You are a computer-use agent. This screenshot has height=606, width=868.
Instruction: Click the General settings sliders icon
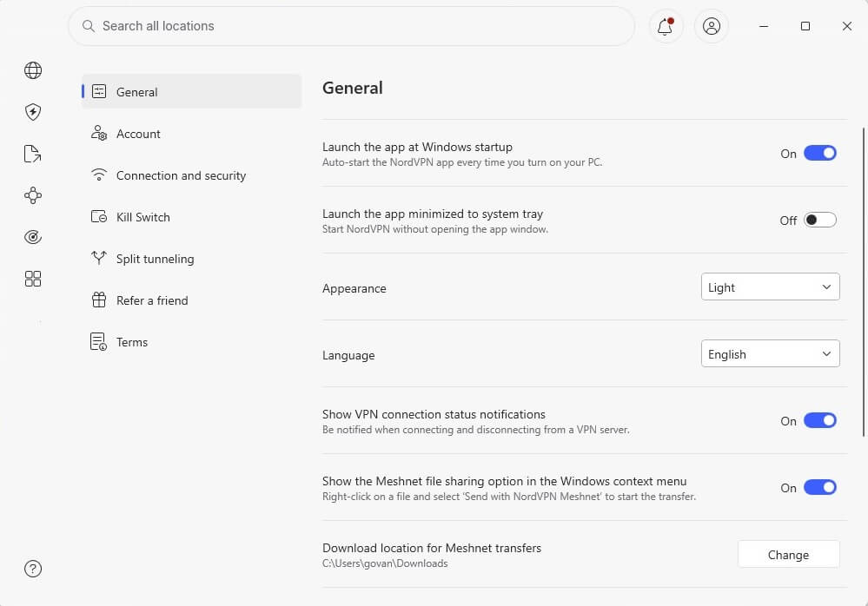coord(98,91)
